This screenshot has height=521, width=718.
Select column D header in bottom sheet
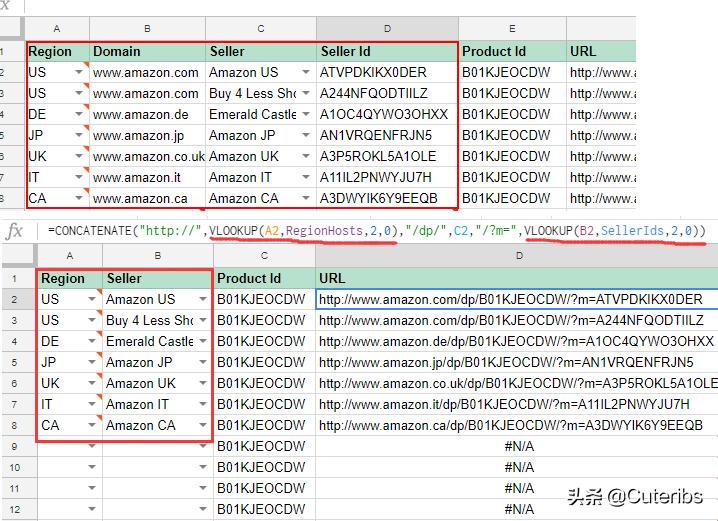(x=519, y=255)
